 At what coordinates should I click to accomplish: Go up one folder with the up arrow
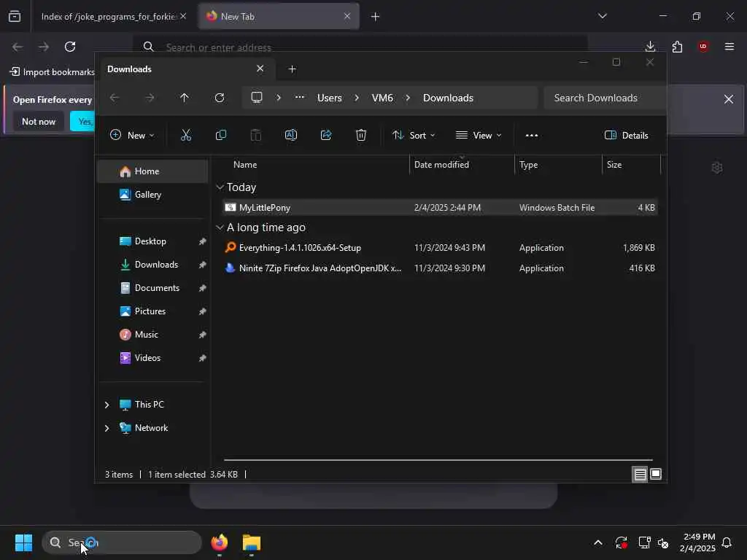click(x=185, y=98)
